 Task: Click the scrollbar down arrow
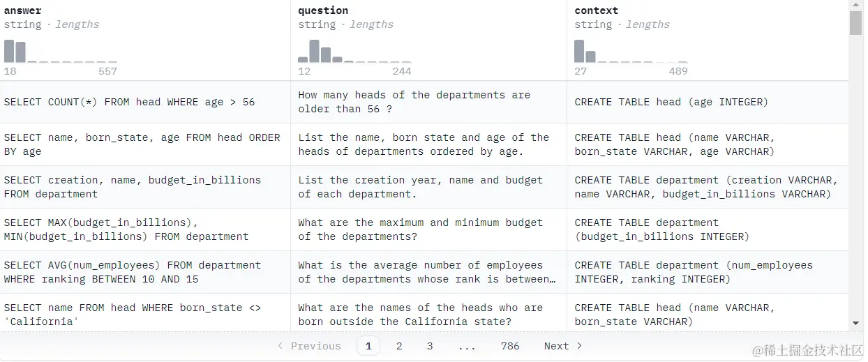[x=856, y=324]
